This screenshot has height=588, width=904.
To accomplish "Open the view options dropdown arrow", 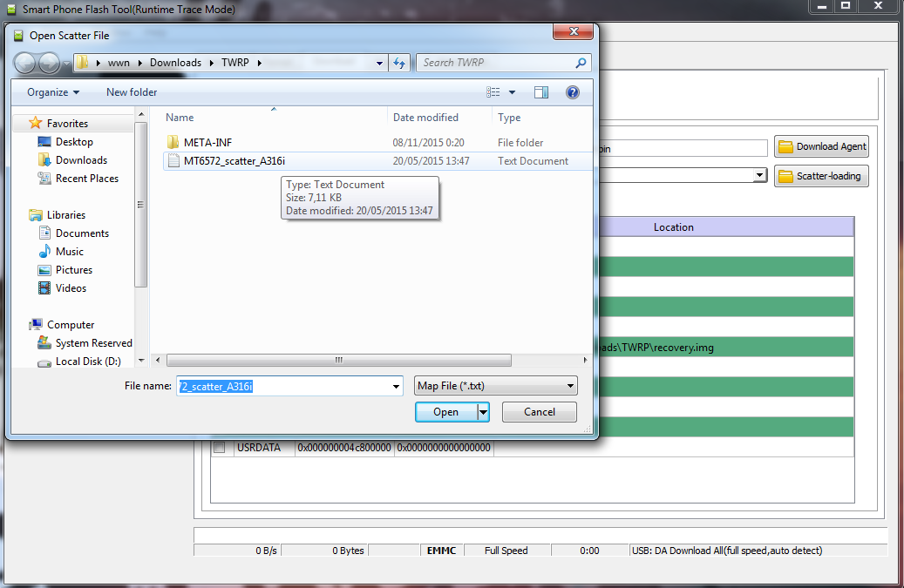I will (x=512, y=92).
